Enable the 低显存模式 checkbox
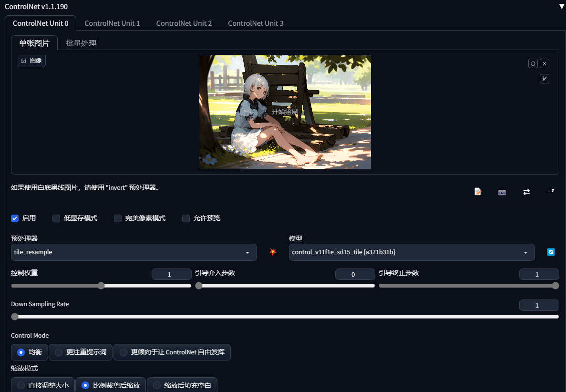The image size is (566, 392). [56, 218]
